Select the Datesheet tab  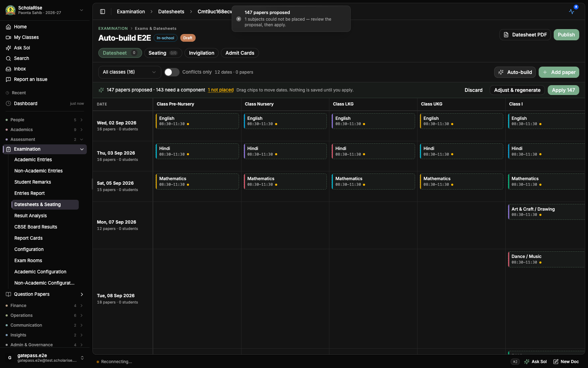point(120,53)
